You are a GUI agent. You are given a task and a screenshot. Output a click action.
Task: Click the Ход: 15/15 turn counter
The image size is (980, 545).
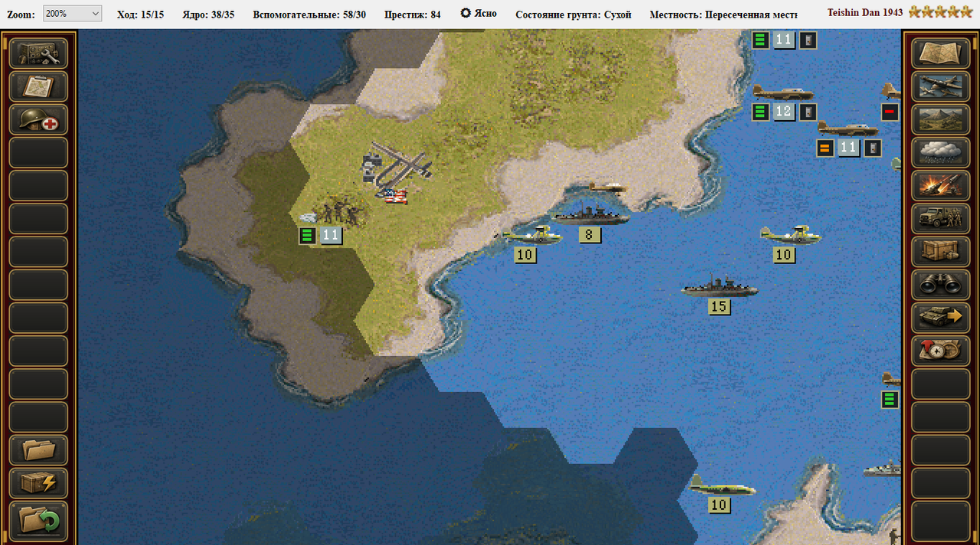coord(140,14)
